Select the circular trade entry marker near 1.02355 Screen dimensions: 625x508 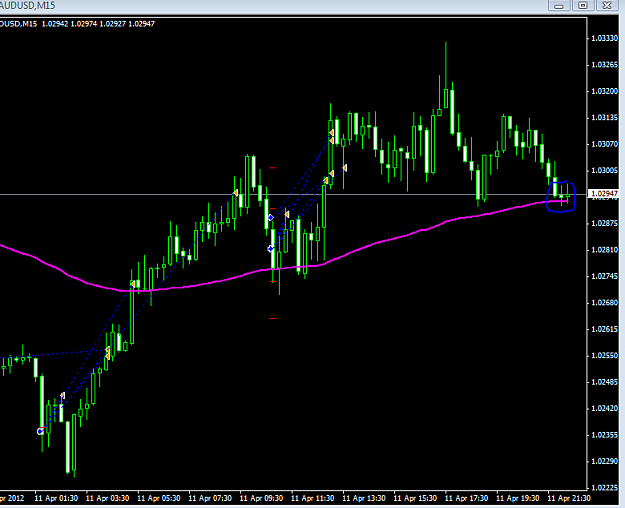(40, 431)
